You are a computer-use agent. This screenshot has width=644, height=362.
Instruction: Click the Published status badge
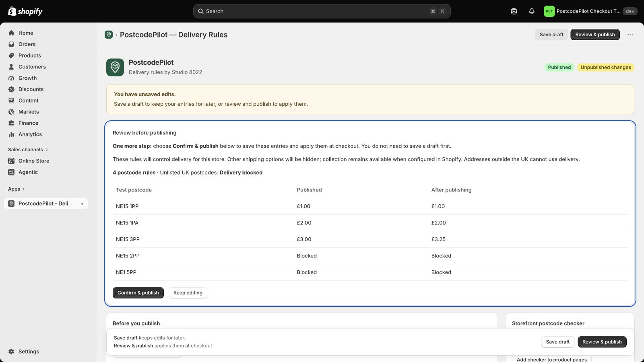click(559, 67)
